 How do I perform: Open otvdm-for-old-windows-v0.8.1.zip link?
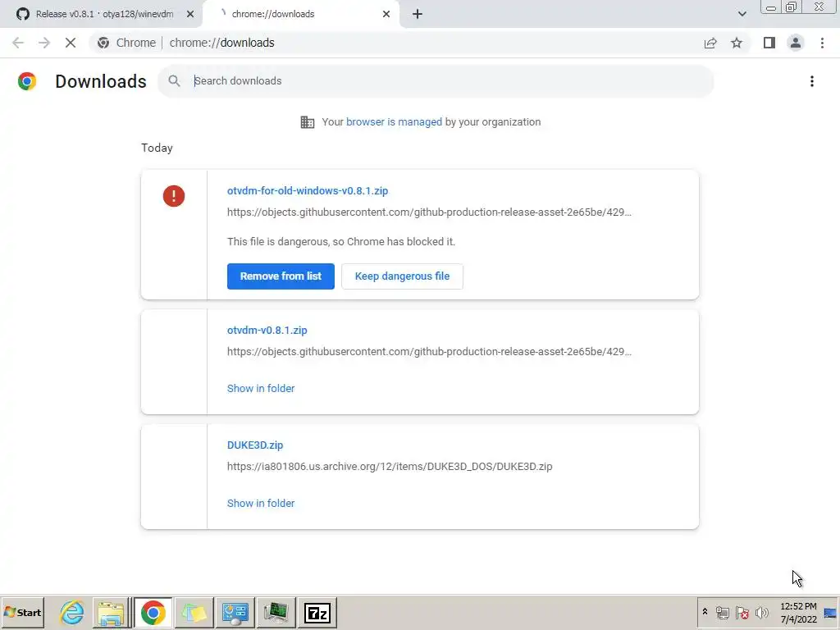[308, 190]
